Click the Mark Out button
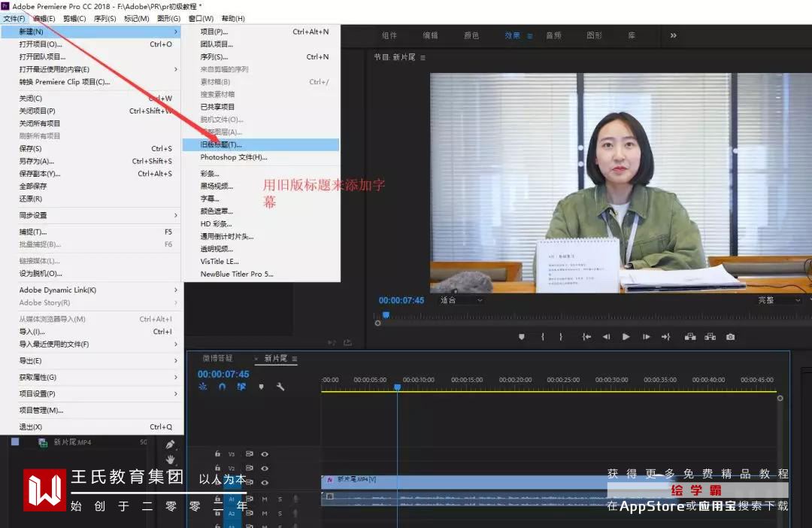Image resolution: width=812 pixels, height=528 pixels. [561, 337]
